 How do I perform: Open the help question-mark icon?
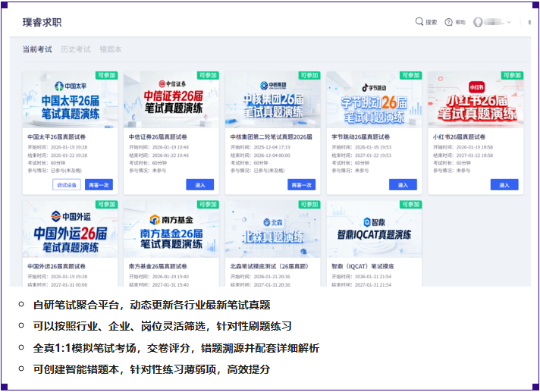[448, 22]
